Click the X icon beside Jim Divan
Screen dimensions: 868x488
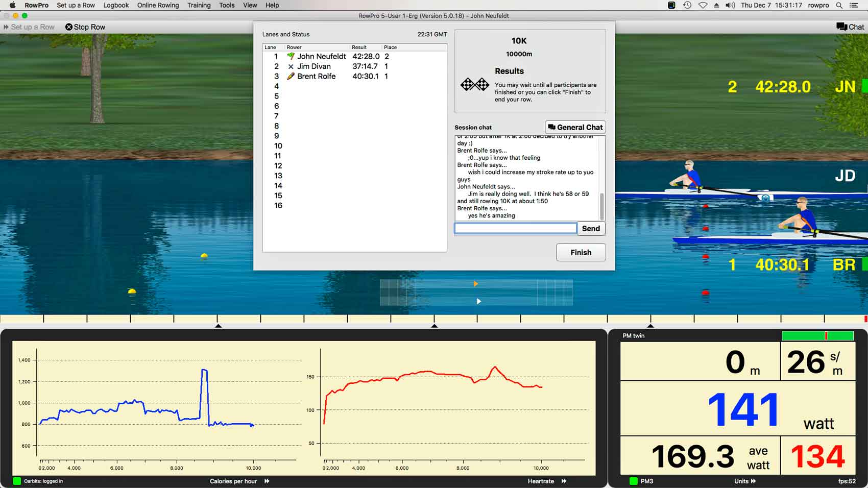click(x=291, y=66)
